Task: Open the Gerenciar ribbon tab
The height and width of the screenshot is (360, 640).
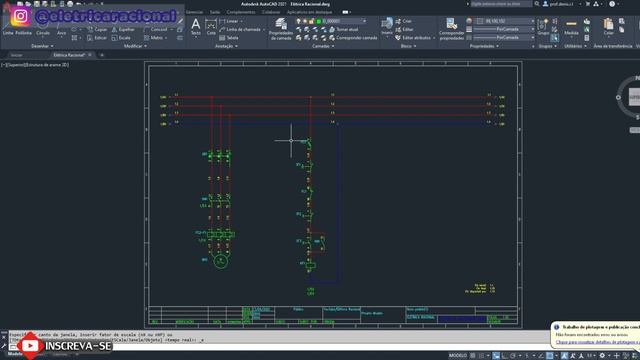Action: (194, 12)
